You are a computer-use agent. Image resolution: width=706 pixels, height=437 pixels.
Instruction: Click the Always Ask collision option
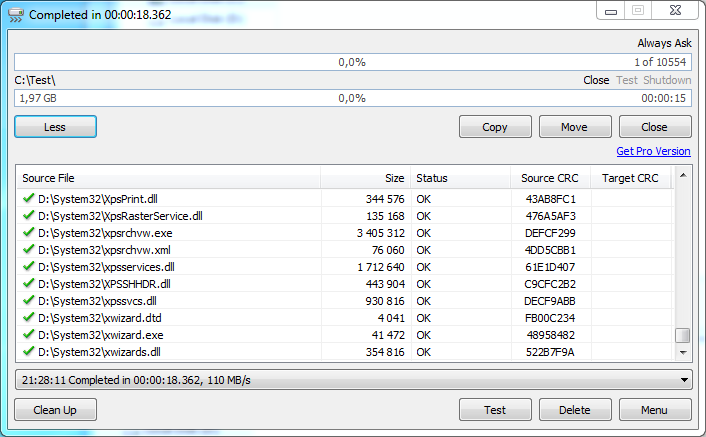pos(664,43)
